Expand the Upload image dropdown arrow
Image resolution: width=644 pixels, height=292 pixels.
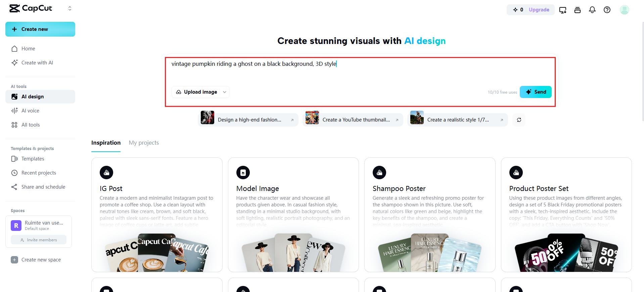point(225,92)
